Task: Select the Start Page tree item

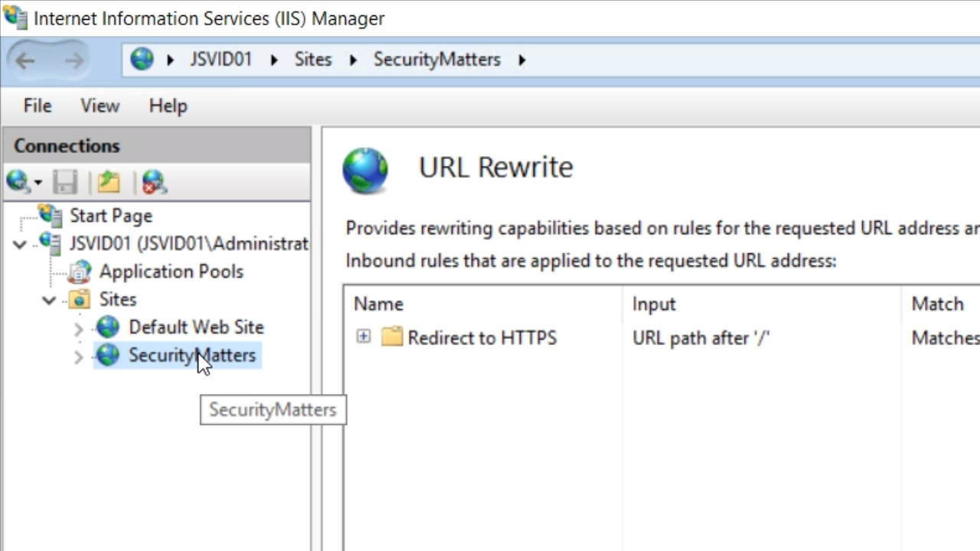Action: click(x=110, y=216)
